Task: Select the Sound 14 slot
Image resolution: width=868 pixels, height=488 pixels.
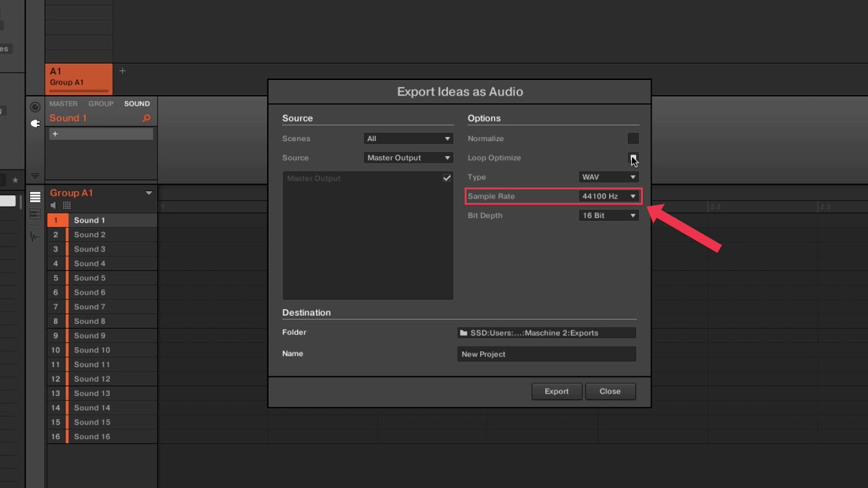Action: [x=102, y=408]
